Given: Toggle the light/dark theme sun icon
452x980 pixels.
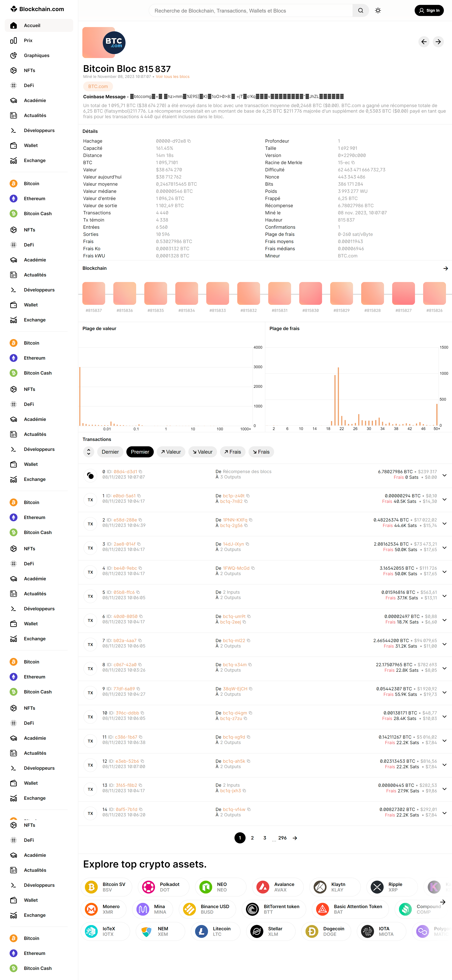Looking at the screenshot, I should click(378, 11).
